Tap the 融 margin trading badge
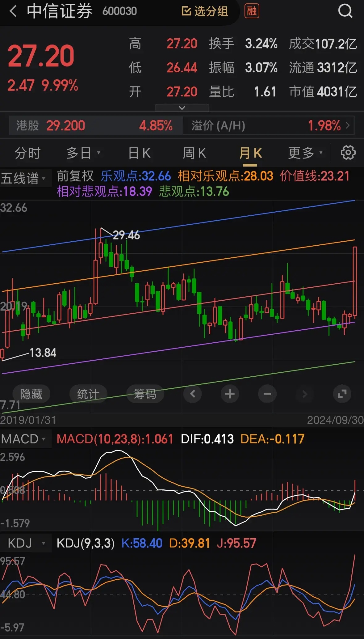 (x=252, y=11)
